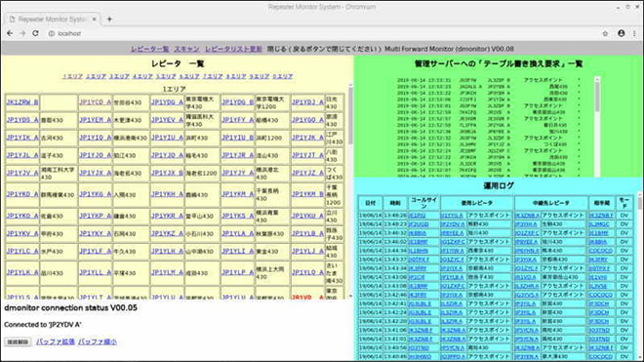Connect to repeater JP1YDG B

coord(238,101)
